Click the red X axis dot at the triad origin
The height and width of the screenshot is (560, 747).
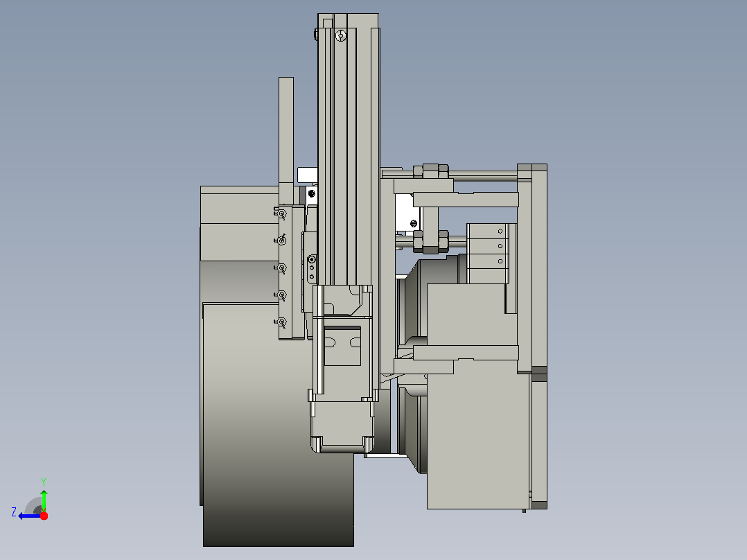44,516
